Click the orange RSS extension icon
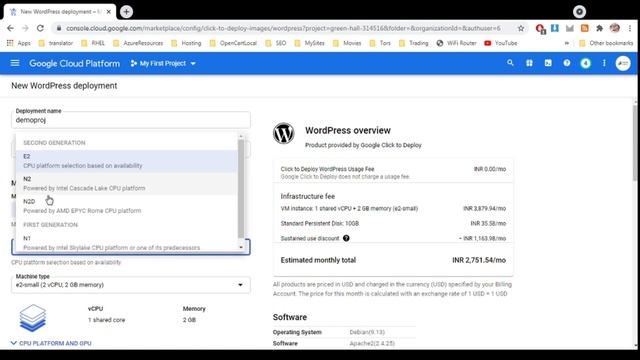This screenshot has height=360, width=640. [584, 28]
